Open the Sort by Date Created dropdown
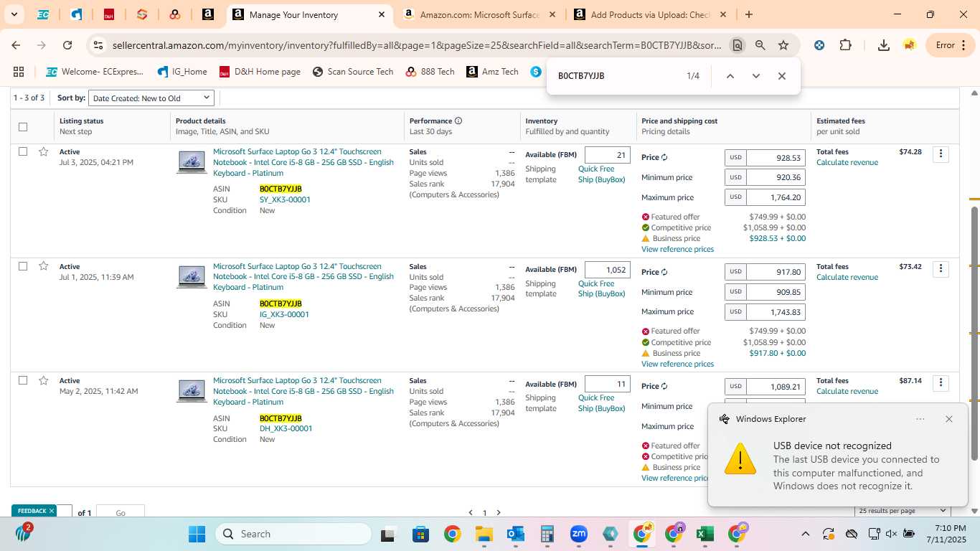Image resolution: width=980 pixels, height=551 pixels. point(151,98)
